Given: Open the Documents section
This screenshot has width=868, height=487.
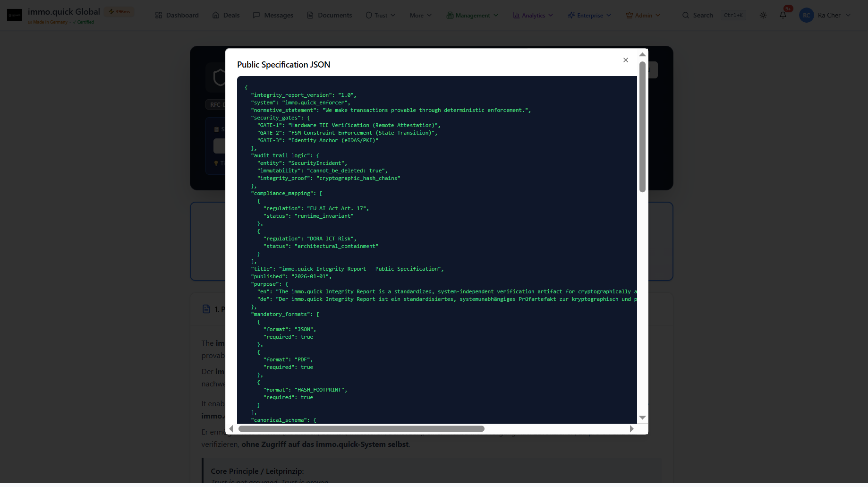Looking at the screenshot, I should 329,15.
